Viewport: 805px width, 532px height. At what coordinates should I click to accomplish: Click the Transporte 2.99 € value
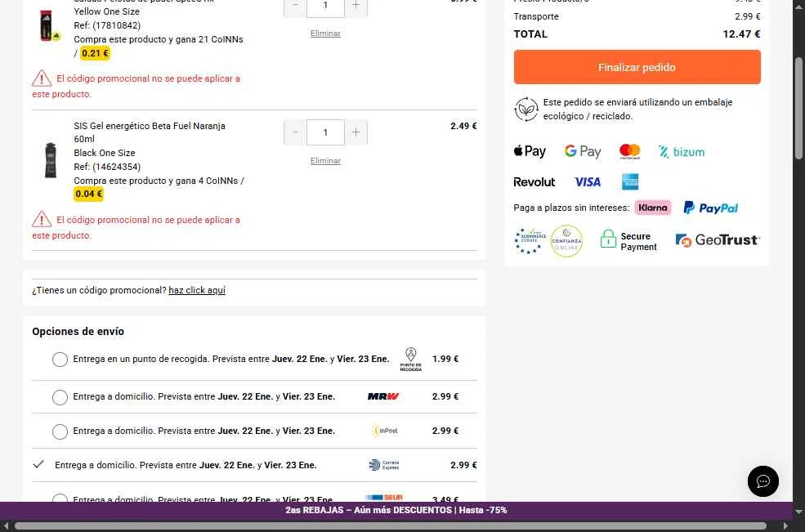pyautogui.click(x=748, y=16)
